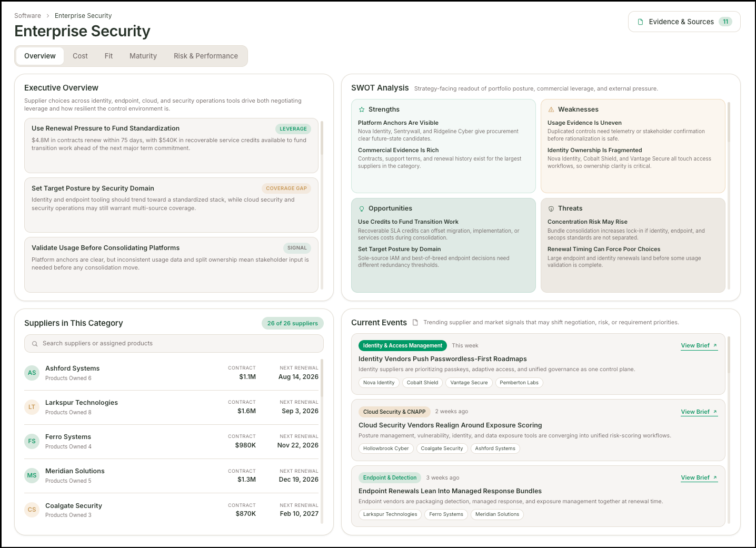Image resolution: width=756 pixels, height=548 pixels.
Task: Select the Larkspur Technologies chip in Current Events
Action: 390,514
